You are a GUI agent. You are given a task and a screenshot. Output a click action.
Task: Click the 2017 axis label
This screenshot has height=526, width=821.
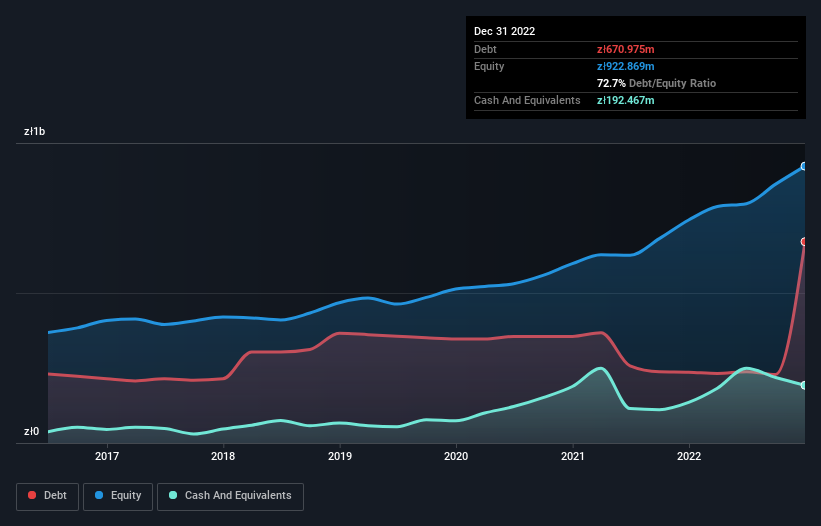(x=107, y=456)
